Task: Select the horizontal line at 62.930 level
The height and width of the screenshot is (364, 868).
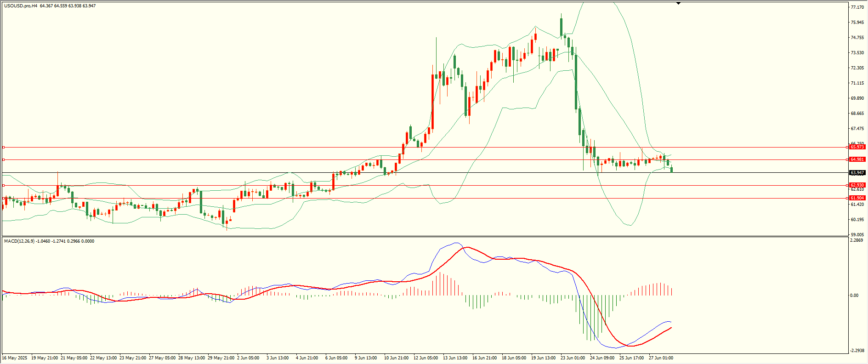Action: [425, 185]
